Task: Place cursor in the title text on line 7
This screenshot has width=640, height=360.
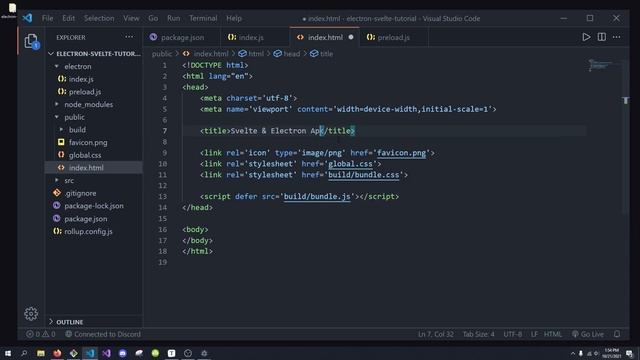Action: [276, 131]
